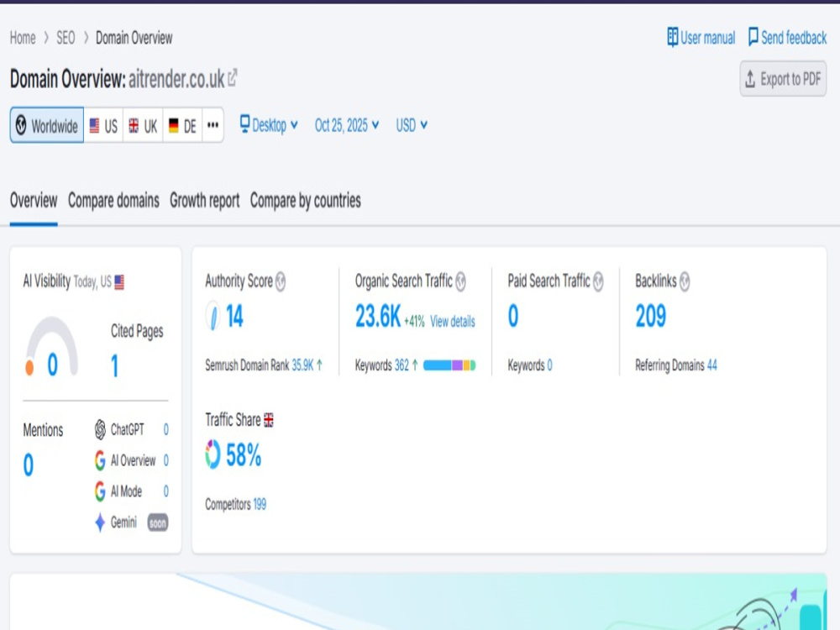Switch to the Compare by countries tab
The height and width of the screenshot is (630, 840).
tap(306, 201)
